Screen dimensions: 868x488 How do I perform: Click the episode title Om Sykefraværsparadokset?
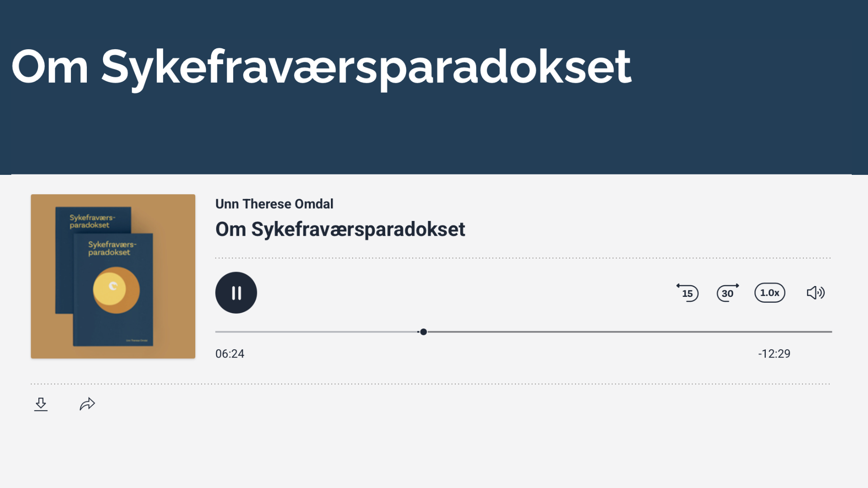[x=340, y=229]
